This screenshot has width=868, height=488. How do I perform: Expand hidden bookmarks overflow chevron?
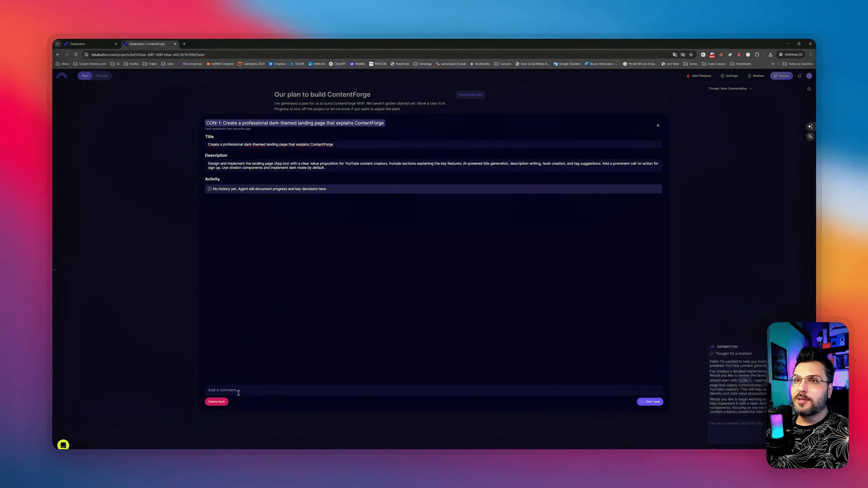coord(773,64)
